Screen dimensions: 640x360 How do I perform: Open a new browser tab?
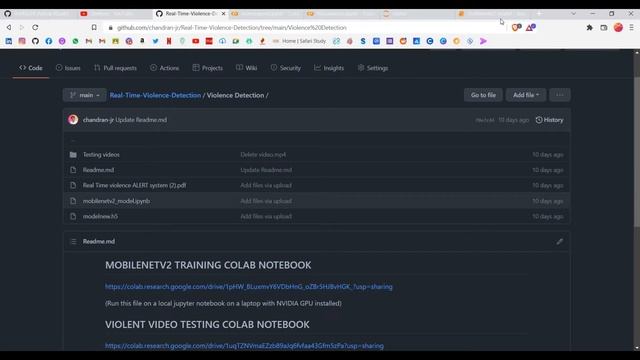click(x=539, y=13)
